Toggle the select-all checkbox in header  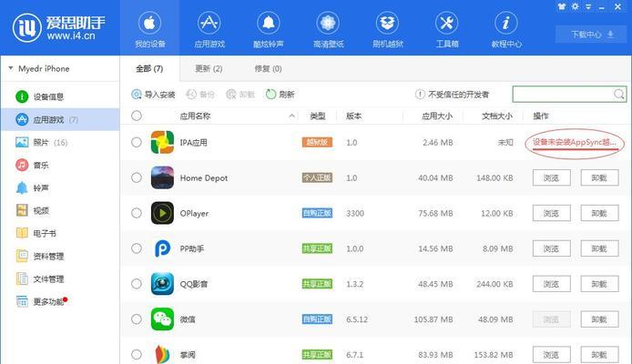pyautogui.click(x=137, y=116)
